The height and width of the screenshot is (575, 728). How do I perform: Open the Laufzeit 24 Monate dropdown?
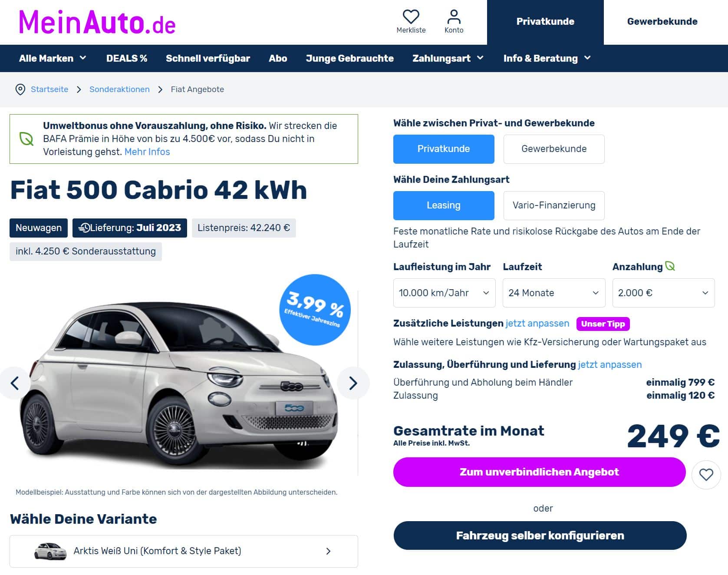click(x=554, y=293)
